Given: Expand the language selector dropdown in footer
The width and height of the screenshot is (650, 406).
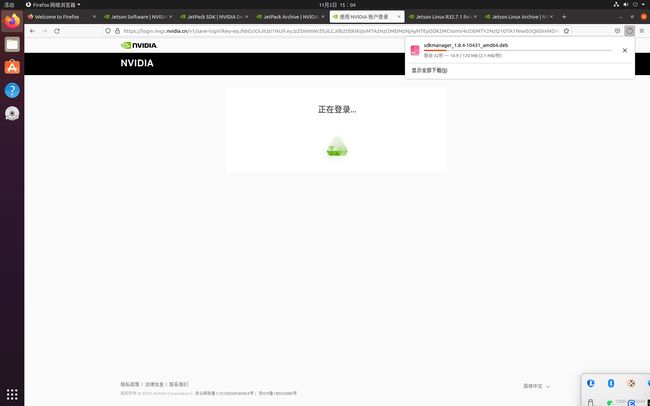Looking at the screenshot, I should click(536, 386).
